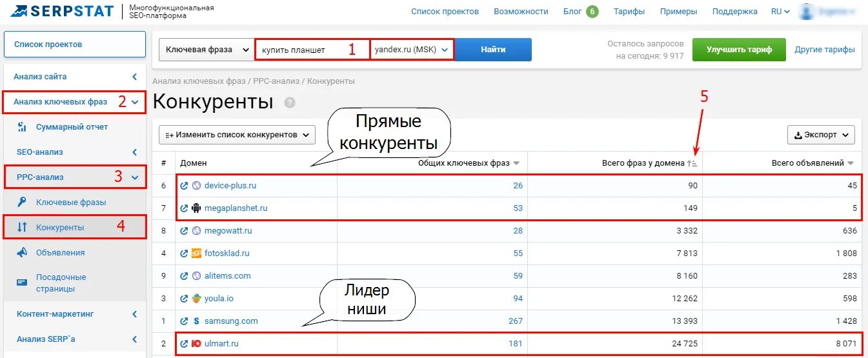Viewport: 868px width, 358px height.
Task: Click the Домен column header
Action: click(x=194, y=163)
